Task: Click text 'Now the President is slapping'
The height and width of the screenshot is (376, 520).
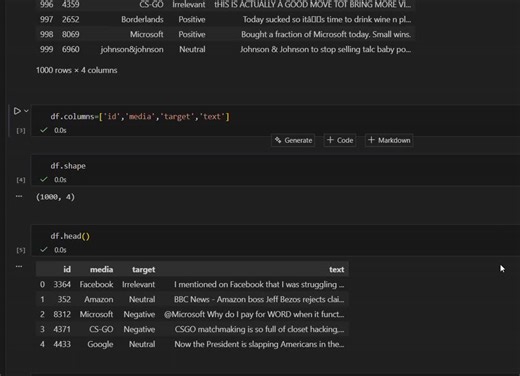Action: (x=227, y=344)
